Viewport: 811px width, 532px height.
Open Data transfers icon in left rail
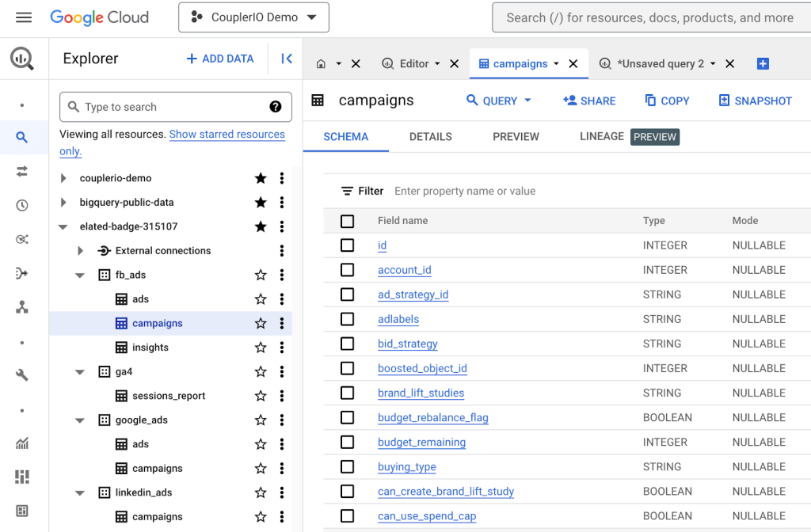pos(21,171)
